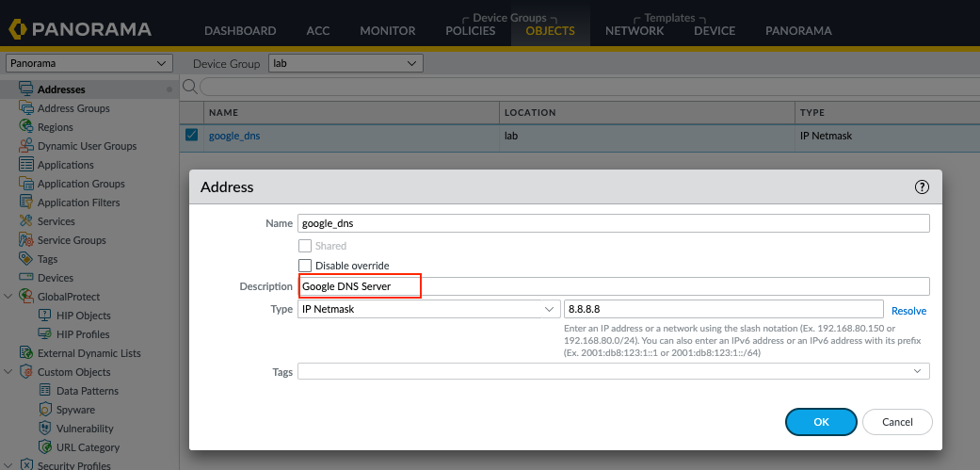Collapse the GlobalProtect tree node
The image size is (980, 470).
point(8,296)
